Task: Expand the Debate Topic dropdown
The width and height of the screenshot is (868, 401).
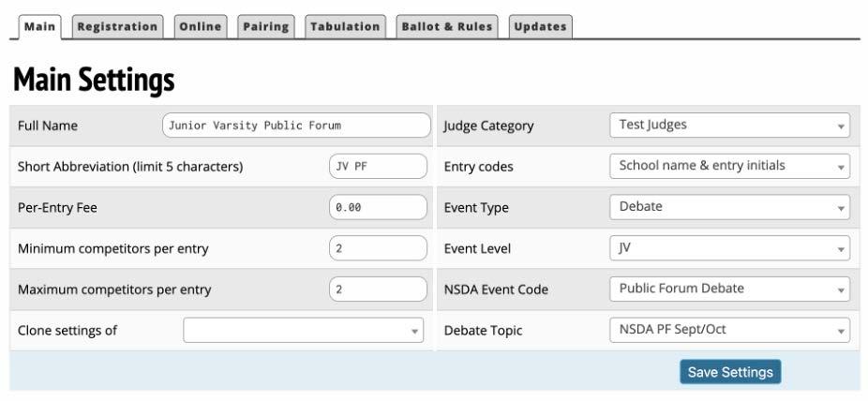Action: 729,331
